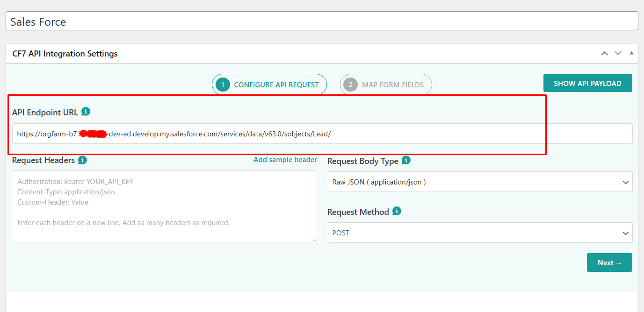Select the Salesforce endpoint URL input field

(x=323, y=134)
